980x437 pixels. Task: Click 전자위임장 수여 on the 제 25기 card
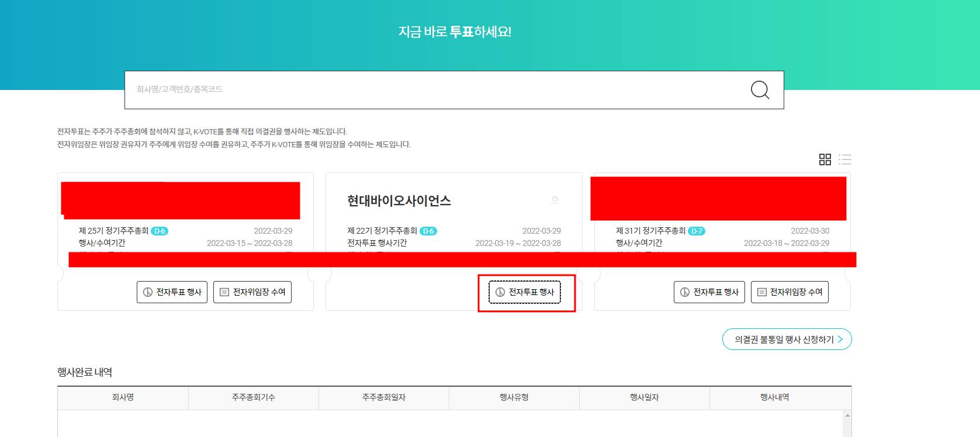(x=252, y=292)
